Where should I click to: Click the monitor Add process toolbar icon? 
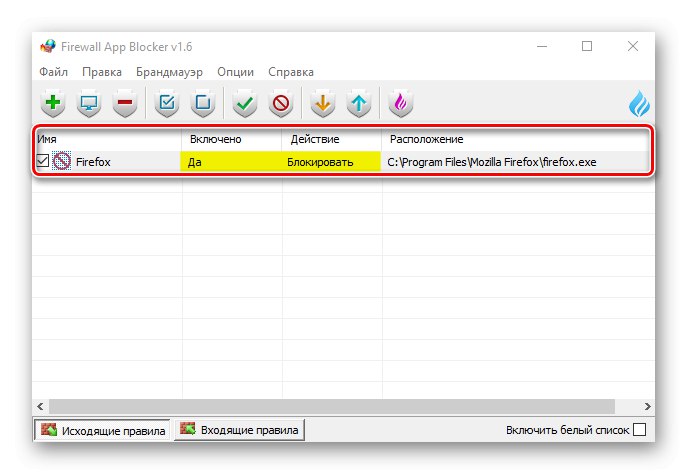point(89,103)
